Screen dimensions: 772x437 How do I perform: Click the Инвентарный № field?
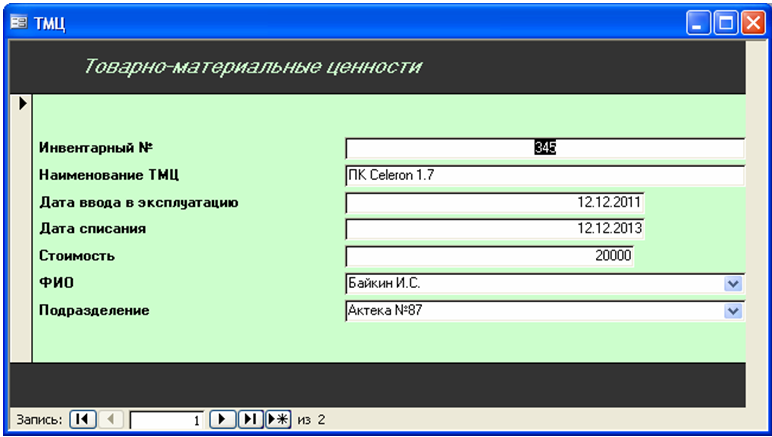coord(544,148)
